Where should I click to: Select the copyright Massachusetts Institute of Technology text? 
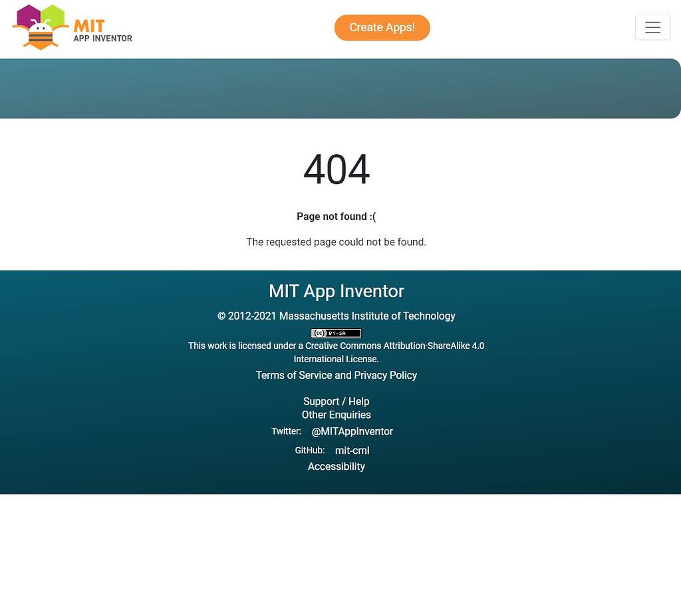336,316
